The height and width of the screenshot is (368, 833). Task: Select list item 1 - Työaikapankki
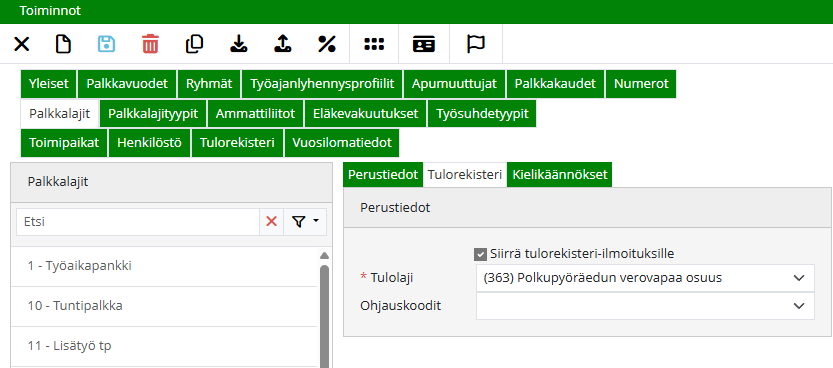164,266
